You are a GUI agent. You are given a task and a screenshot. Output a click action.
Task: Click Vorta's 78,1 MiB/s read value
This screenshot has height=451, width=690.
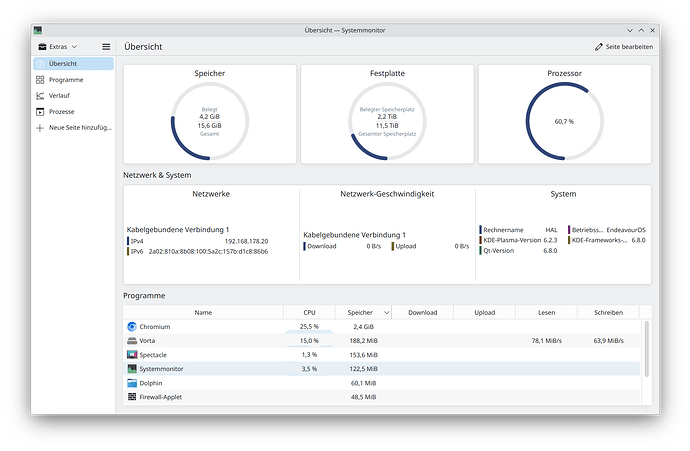pyautogui.click(x=547, y=341)
